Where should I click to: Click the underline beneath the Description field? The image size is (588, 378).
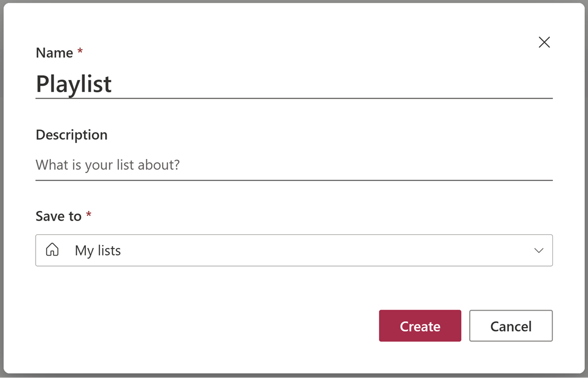[294, 180]
